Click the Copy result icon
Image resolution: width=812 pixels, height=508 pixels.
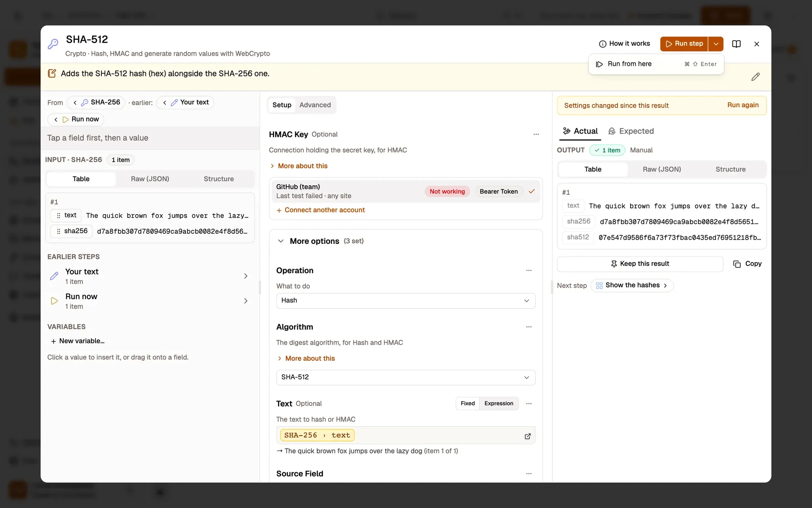(737, 264)
